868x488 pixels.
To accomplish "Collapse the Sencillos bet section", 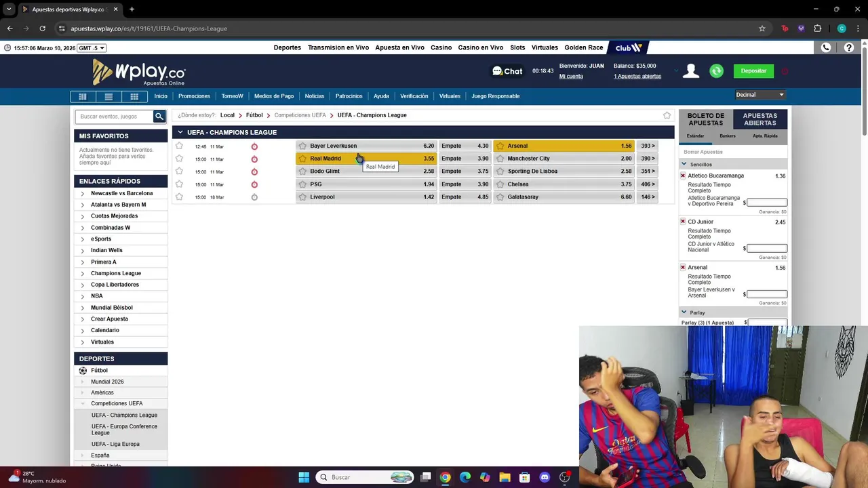I will point(684,164).
